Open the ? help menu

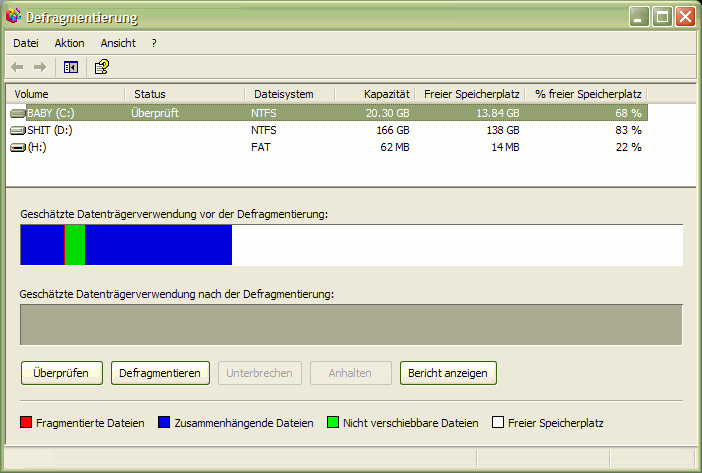coord(154,43)
